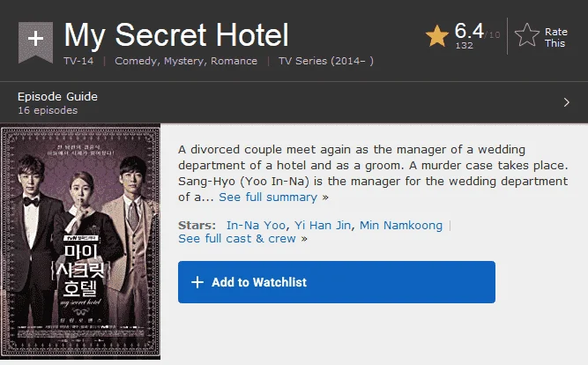Open In-Na Yoo's profile link

(x=257, y=225)
